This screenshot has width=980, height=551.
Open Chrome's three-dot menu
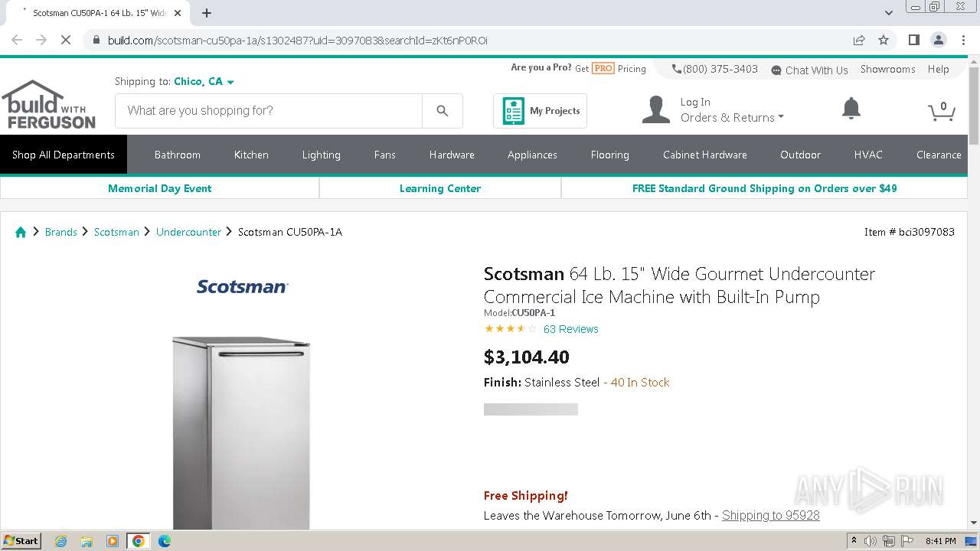(962, 40)
